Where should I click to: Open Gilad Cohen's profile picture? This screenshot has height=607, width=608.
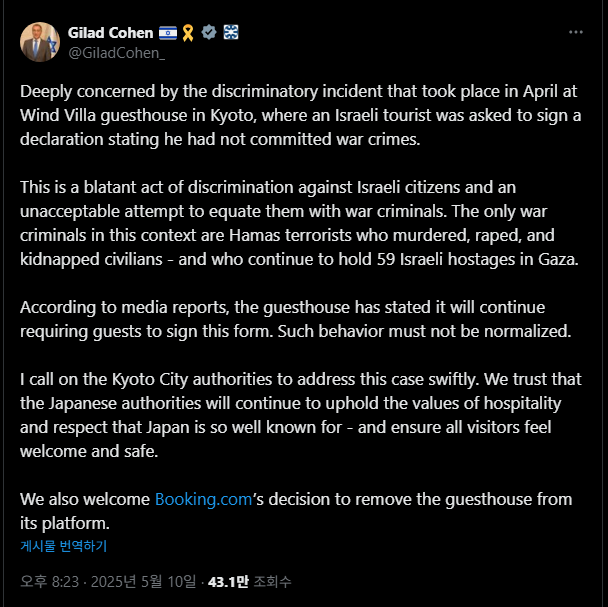point(40,41)
